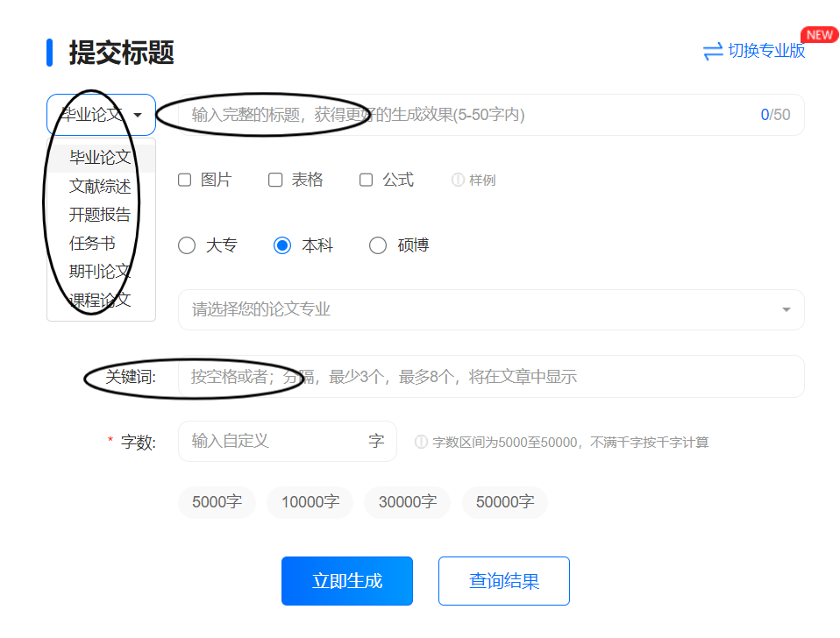Open the 样例 sample link

(482, 181)
